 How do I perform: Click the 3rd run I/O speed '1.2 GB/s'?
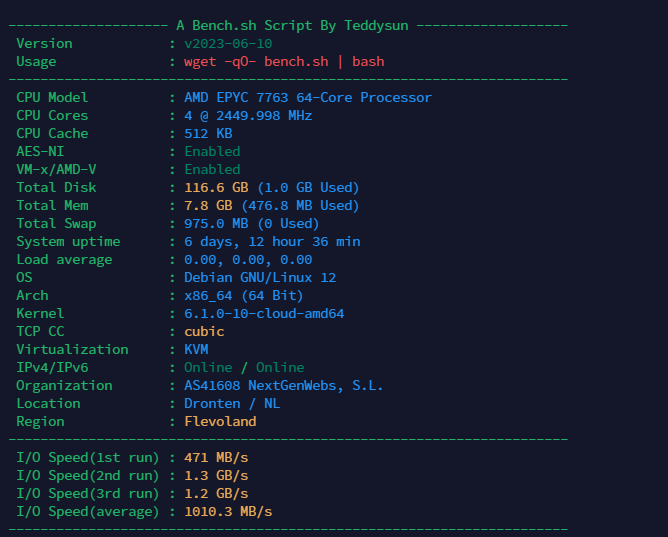click(216, 494)
